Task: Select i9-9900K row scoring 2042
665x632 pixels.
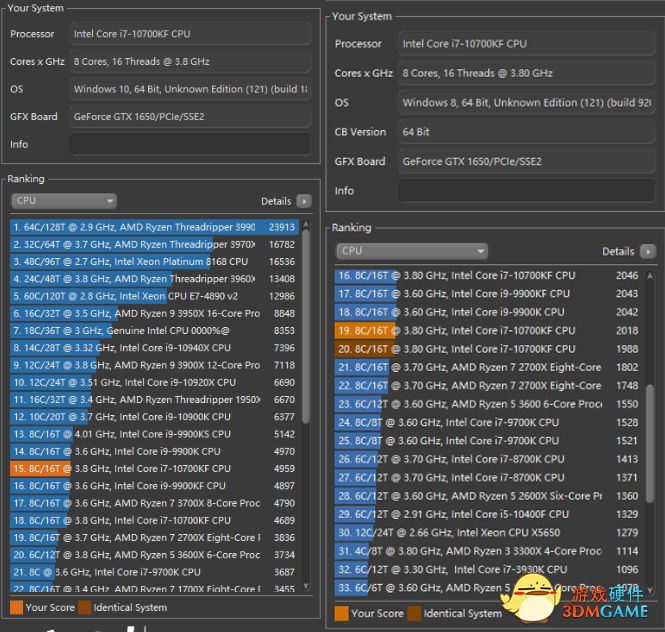Action: point(488,312)
